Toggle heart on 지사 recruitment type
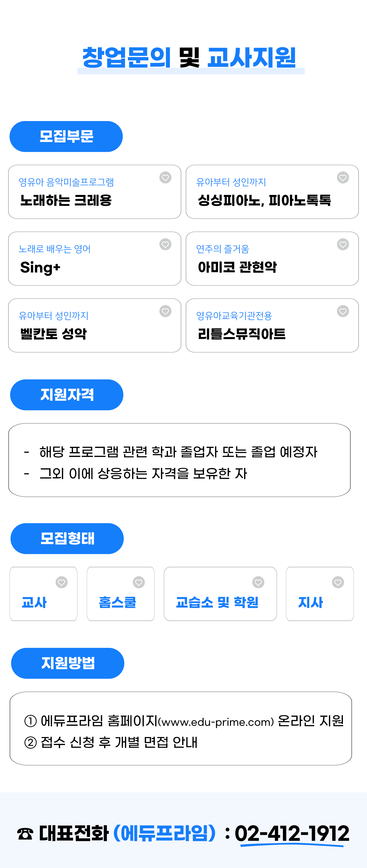The width and height of the screenshot is (367, 868). coord(338,582)
